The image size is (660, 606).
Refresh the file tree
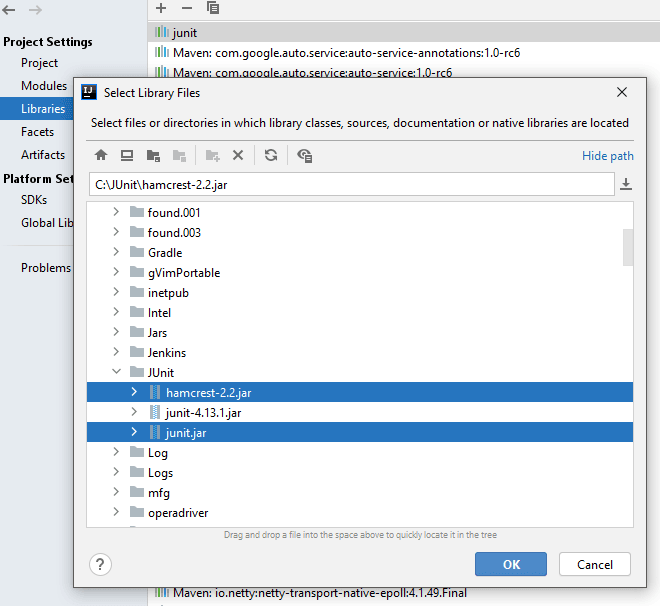click(271, 155)
